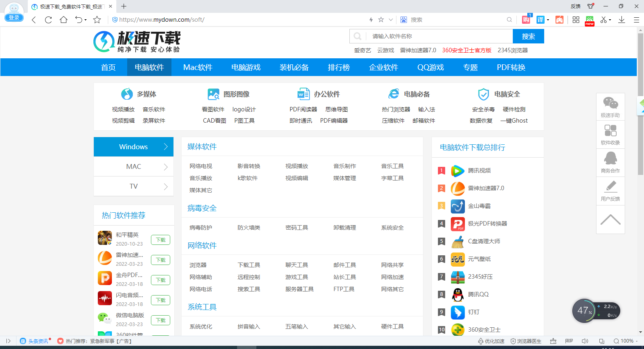Click back-to-top arrow in sidebar
This screenshot has width=644, height=349.
[611, 220]
